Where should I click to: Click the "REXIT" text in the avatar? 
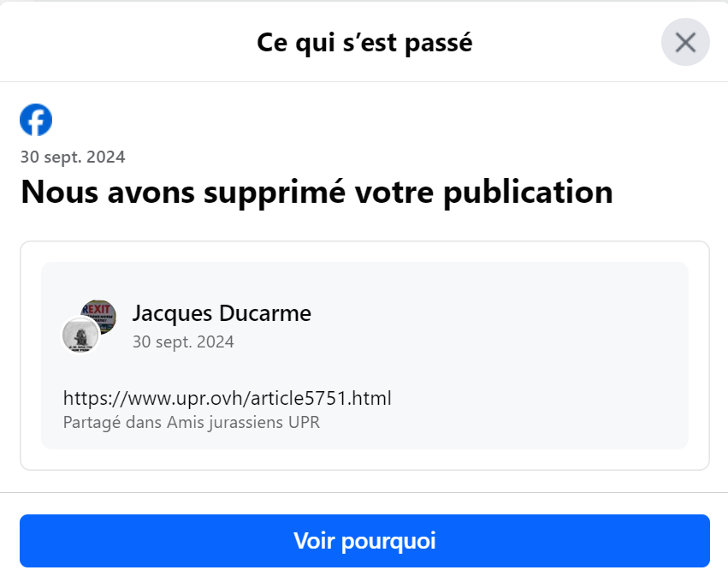coord(98,309)
